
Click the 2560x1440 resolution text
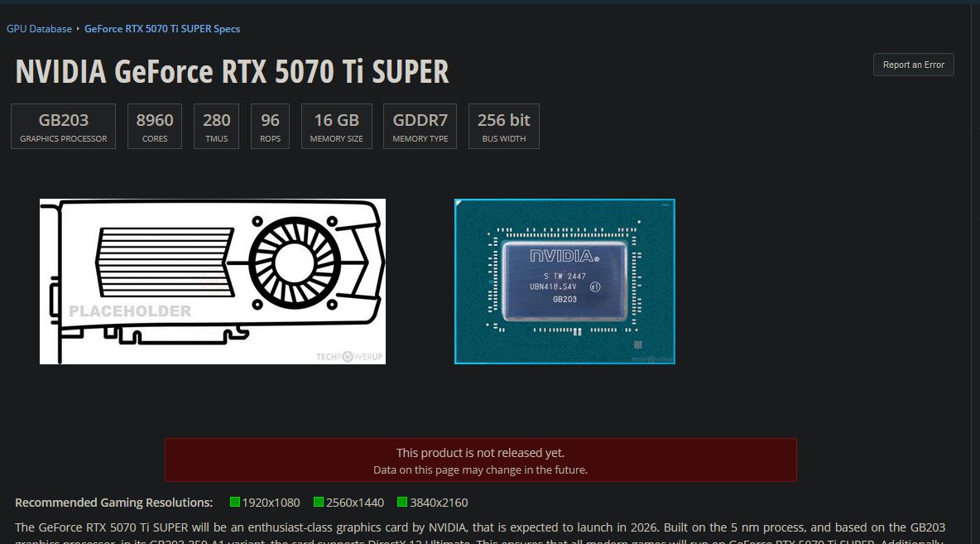(355, 503)
